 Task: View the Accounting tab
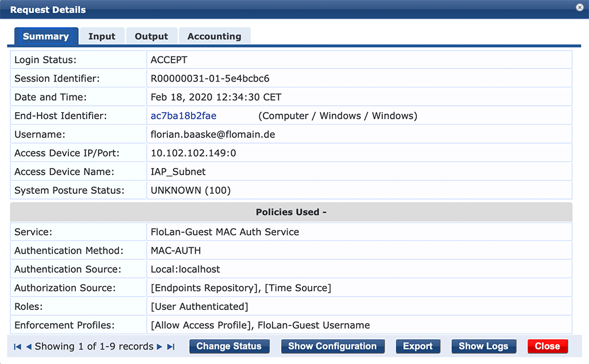coord(214,36)
